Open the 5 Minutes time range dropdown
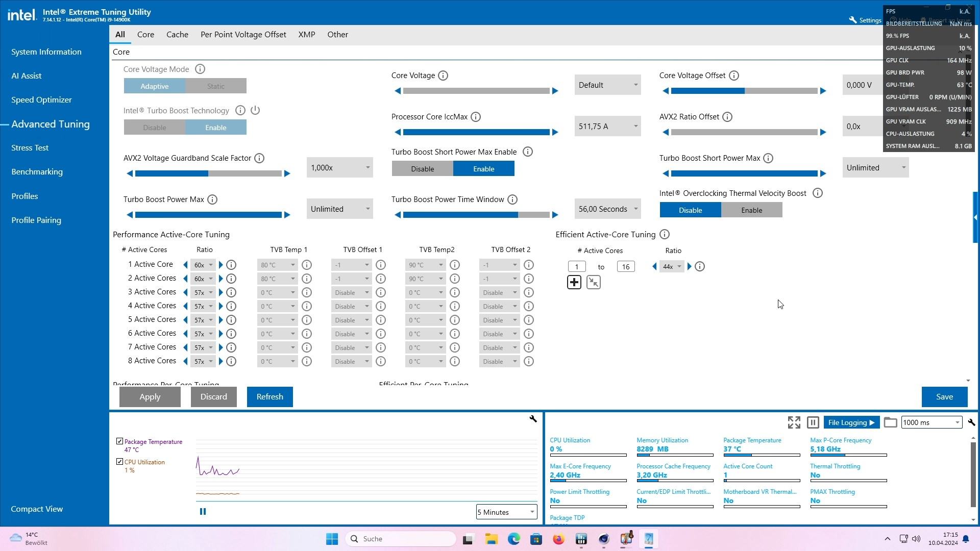The height and width of the screenshot is (551, 980). click(x=506, y=512)
